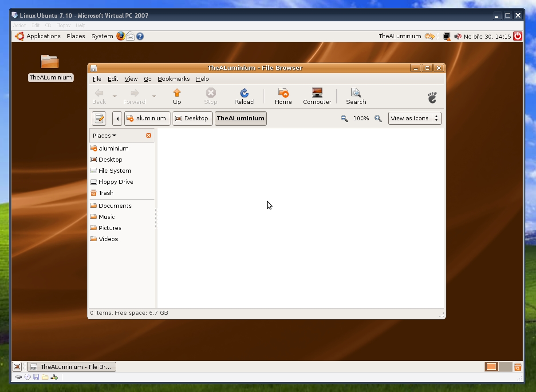Open the File menu
Screen dimensions: 536x392
(x=97, y=79)
